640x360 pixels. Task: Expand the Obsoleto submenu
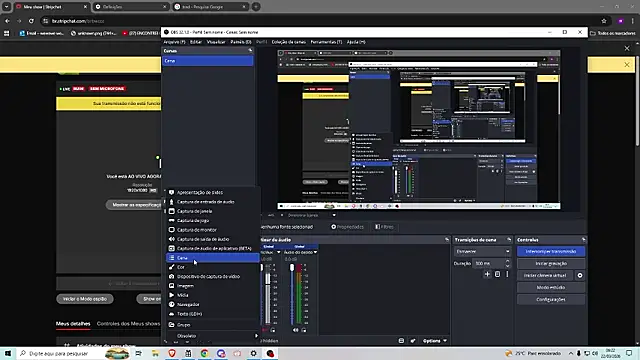pyautogui.click(x=212, y=336)
